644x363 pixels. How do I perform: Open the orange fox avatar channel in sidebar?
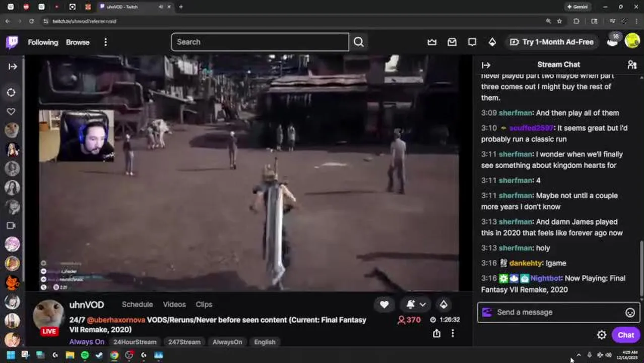[12, 282]
